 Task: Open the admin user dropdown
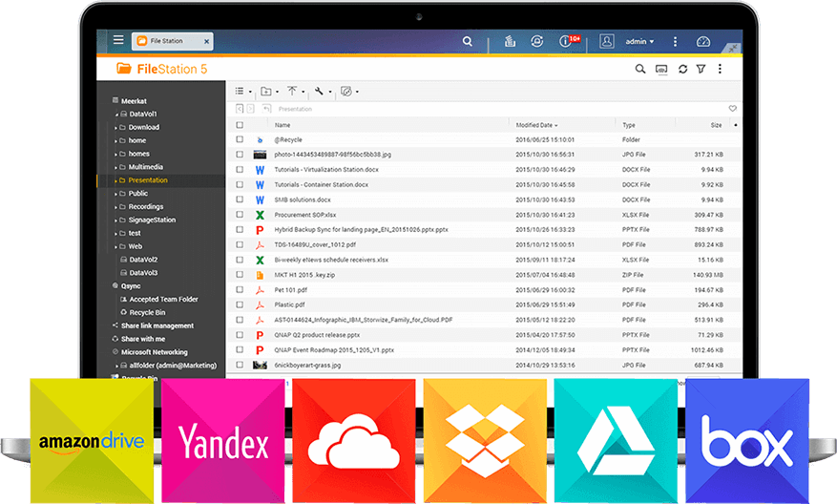click(639, 41)
